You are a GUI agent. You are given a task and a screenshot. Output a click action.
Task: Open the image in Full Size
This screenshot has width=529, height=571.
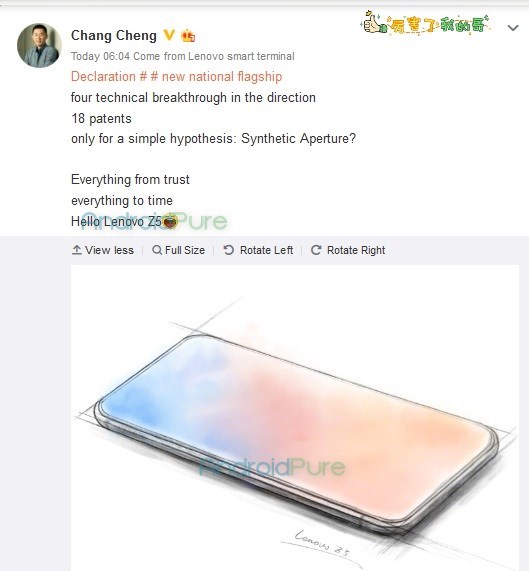click(x=178, y=250)
